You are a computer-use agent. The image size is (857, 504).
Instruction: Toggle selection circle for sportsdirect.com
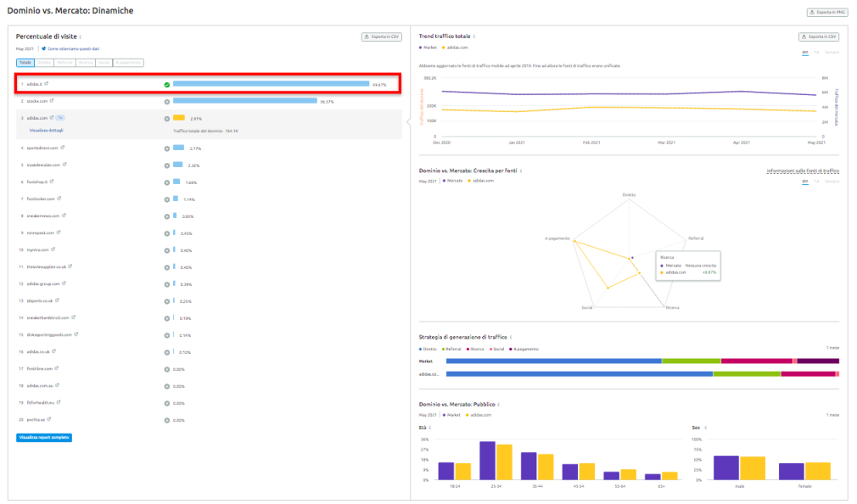click(166, 148)
